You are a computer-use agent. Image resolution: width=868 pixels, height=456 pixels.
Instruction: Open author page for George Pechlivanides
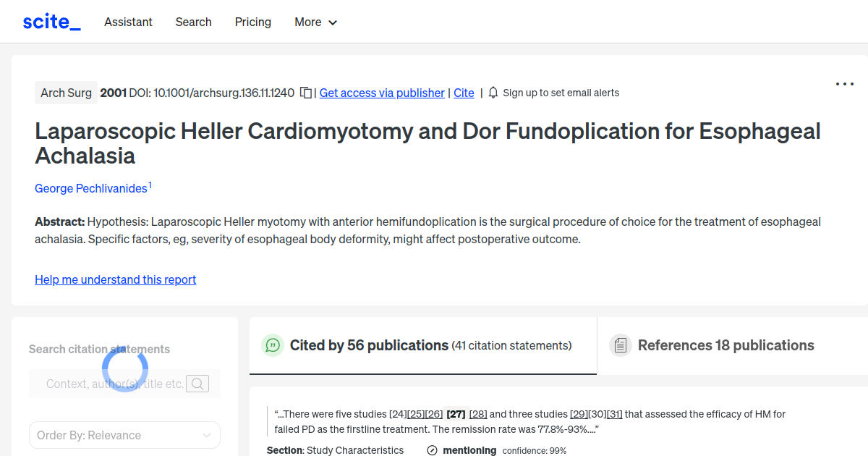click(x=90, y=188)
